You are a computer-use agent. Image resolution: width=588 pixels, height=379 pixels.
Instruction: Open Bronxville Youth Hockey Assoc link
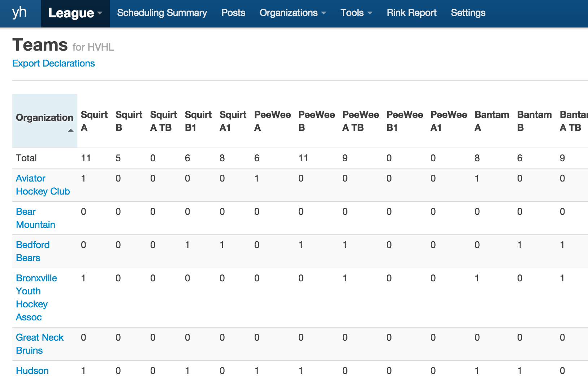36,298
